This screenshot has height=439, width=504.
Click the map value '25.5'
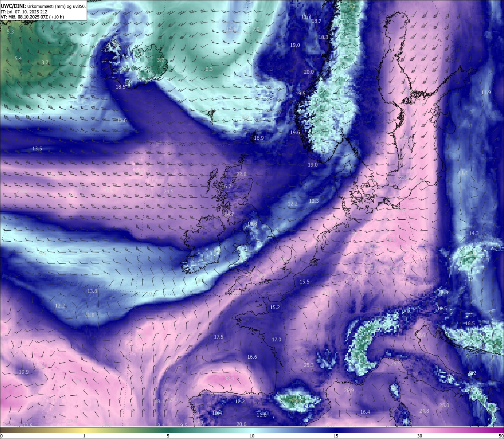(396, 364)
